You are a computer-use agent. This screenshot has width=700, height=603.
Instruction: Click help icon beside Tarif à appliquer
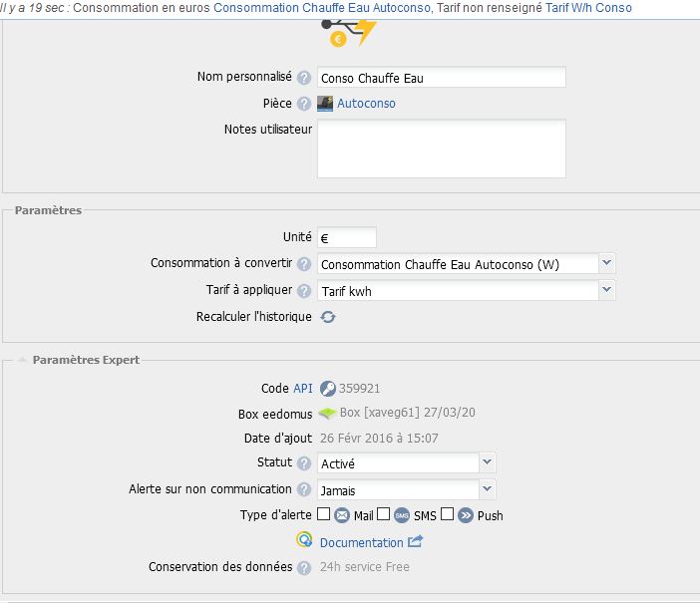click(304, 291)
